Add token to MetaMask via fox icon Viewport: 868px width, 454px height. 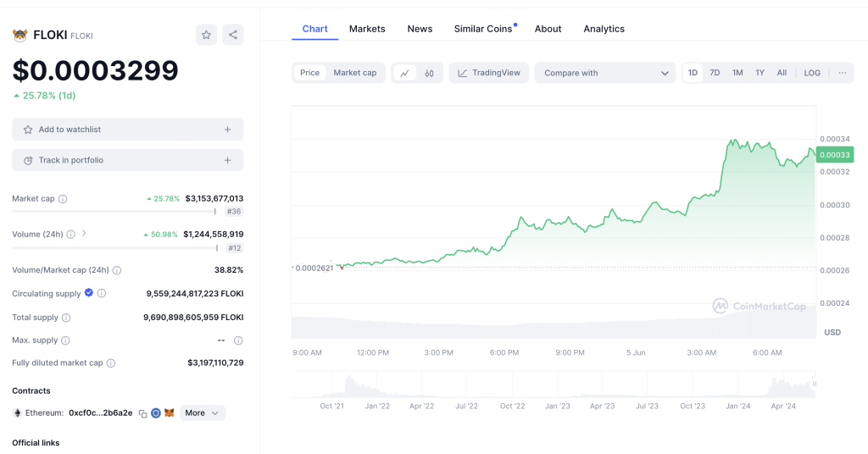[170, 413]
